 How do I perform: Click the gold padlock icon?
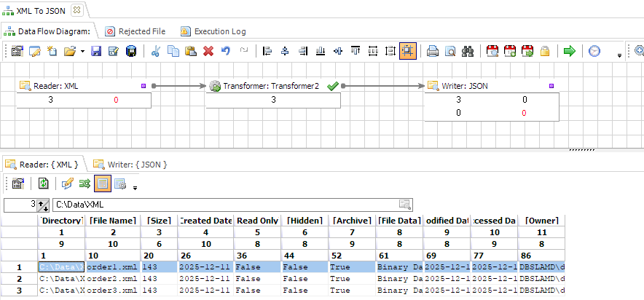[x=545, y=51]
